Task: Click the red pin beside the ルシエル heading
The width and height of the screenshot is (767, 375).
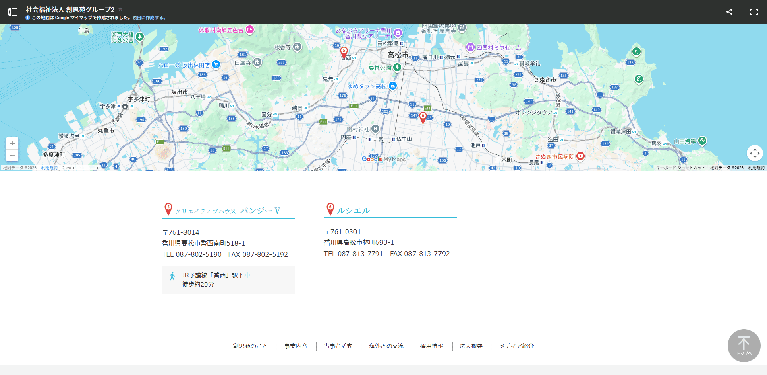Action: [330, 209]
